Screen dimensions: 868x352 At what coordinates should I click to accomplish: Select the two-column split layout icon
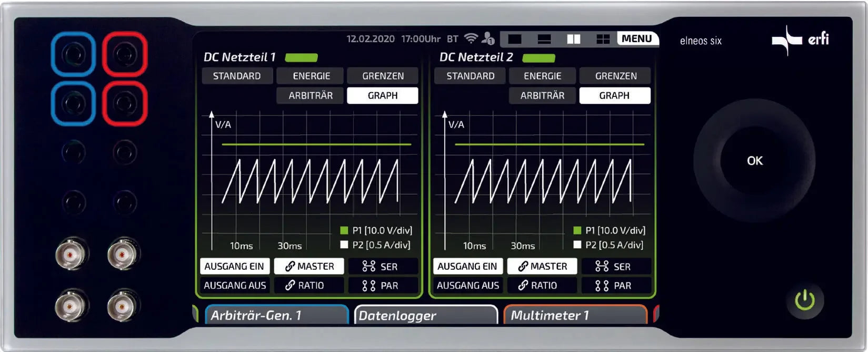coord(574,39)
